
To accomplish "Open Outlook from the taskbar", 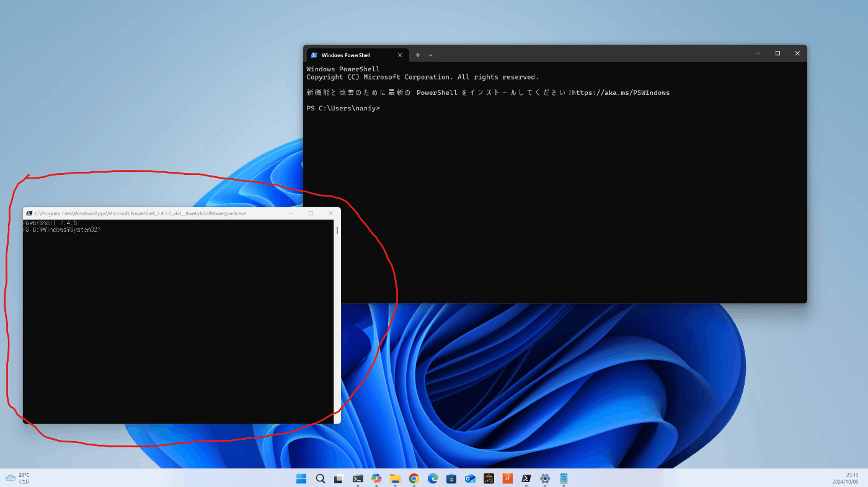I will 470,478.
